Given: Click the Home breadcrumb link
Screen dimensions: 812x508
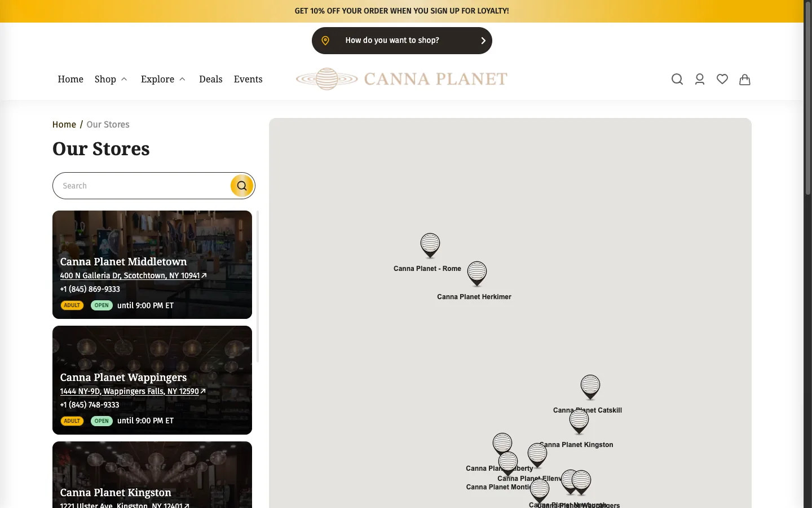Looking at the screenshot, I should click(64, 125).
